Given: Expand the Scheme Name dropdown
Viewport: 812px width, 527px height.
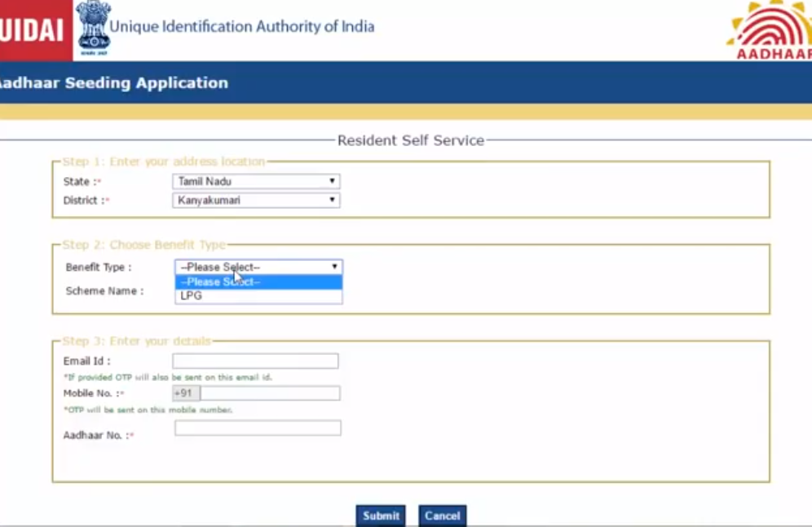Looking at the screenshot, I should point(258,291).
